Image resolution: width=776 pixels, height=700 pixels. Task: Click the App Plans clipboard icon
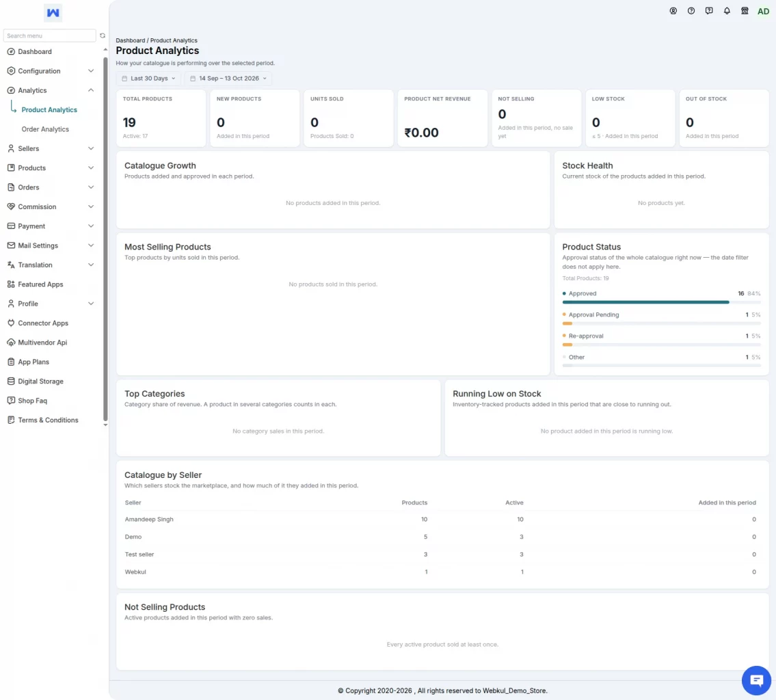click(11, 362)
